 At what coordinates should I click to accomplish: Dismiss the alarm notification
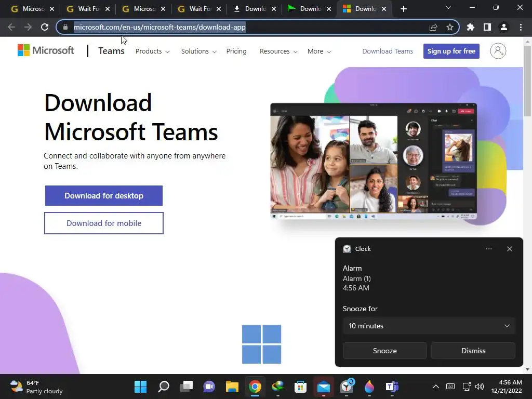473,351
